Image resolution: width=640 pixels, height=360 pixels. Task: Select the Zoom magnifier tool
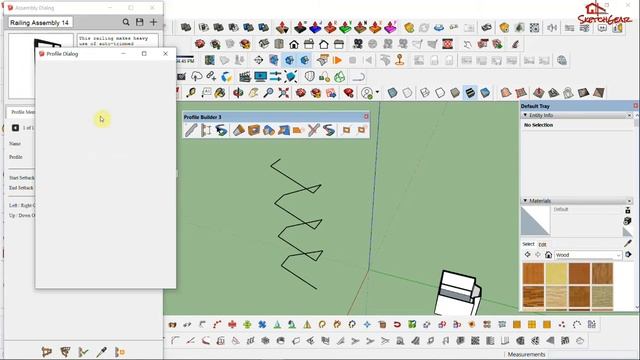pos(268,93)
